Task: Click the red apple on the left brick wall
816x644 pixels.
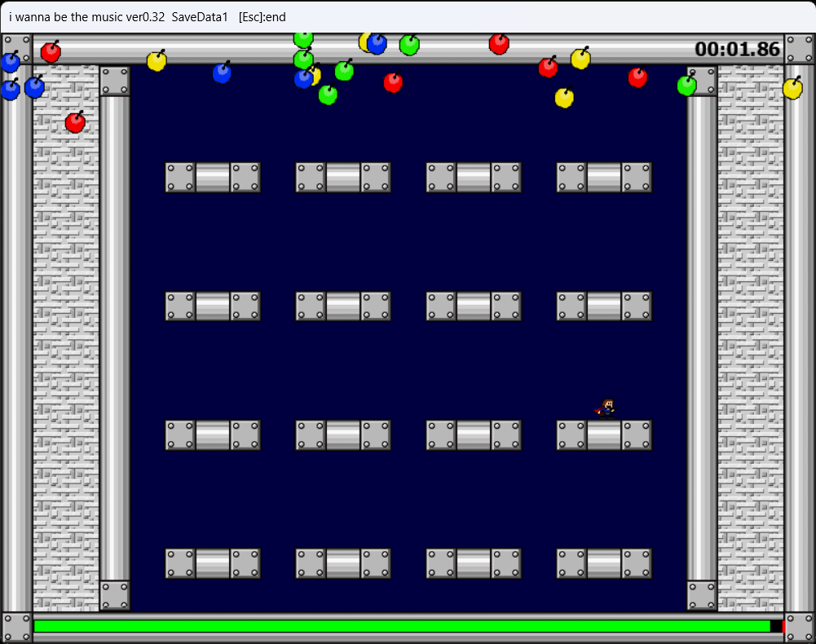Action: click(76, 122)
